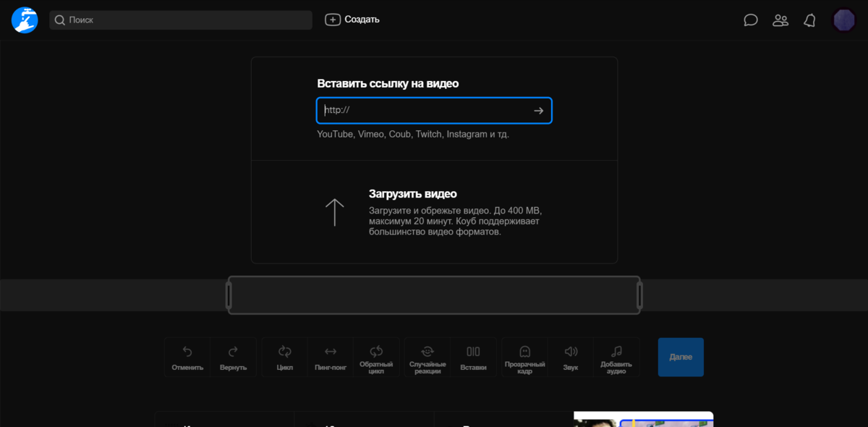Image resolution: width=868 pixels, height=427 pixels.
Task: Toggle the Прозрачный кадр option
Action: click(x=525, y=358)
